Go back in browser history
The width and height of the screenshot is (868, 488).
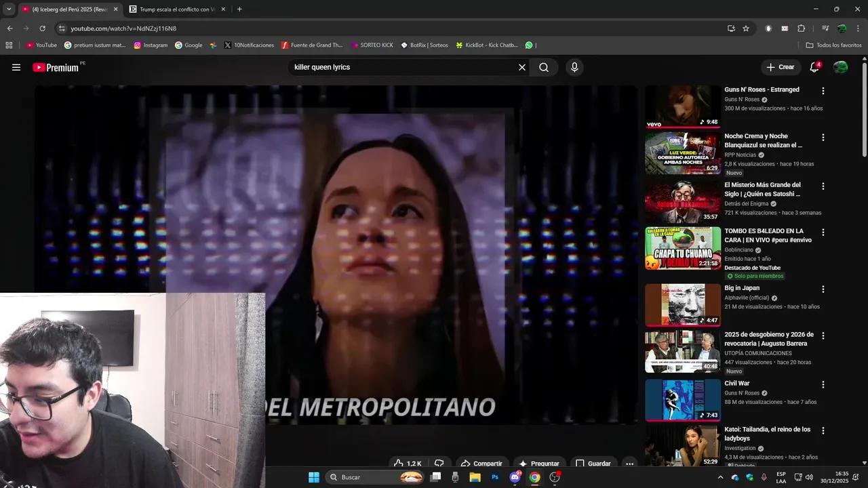click(9, 28)
